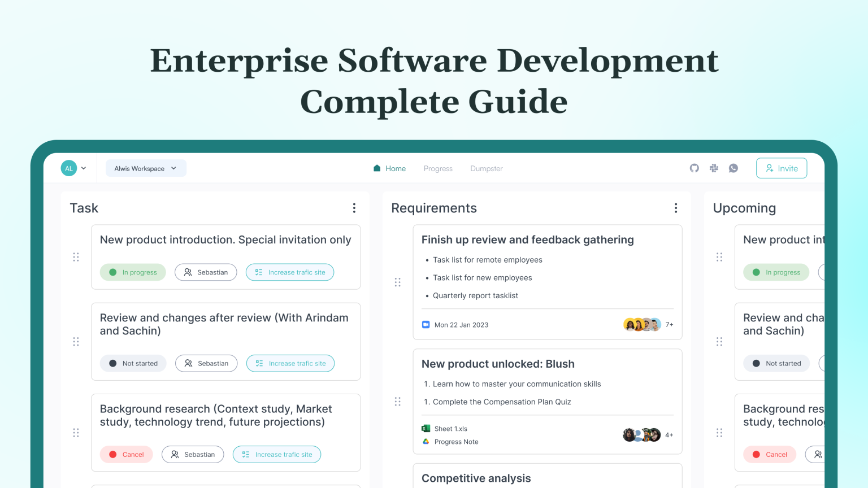Click Cancel status on Task's Background research card
Screen dimensions: 868x488
pos(126,454)
